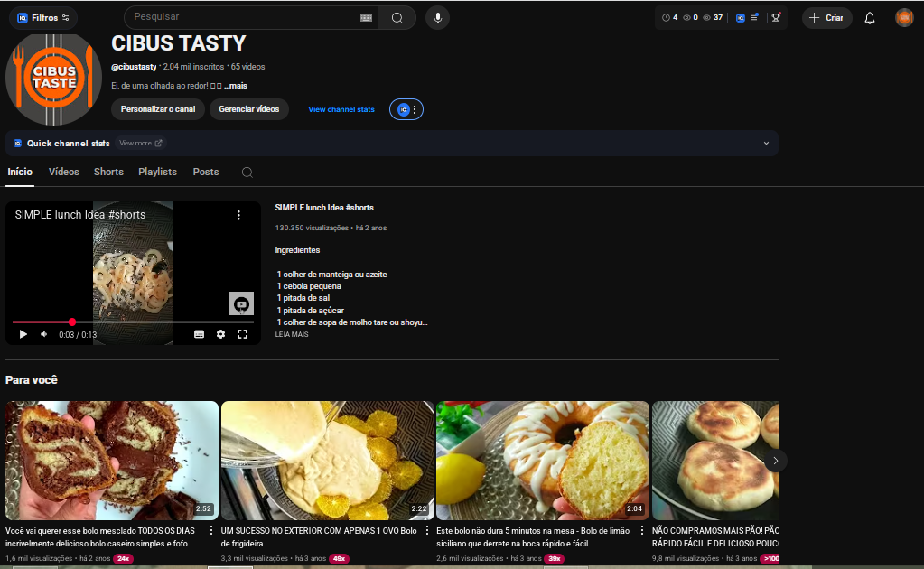The image size is (924, 569).
Task: Open the Playlists tab
Action: click(157, 172)
